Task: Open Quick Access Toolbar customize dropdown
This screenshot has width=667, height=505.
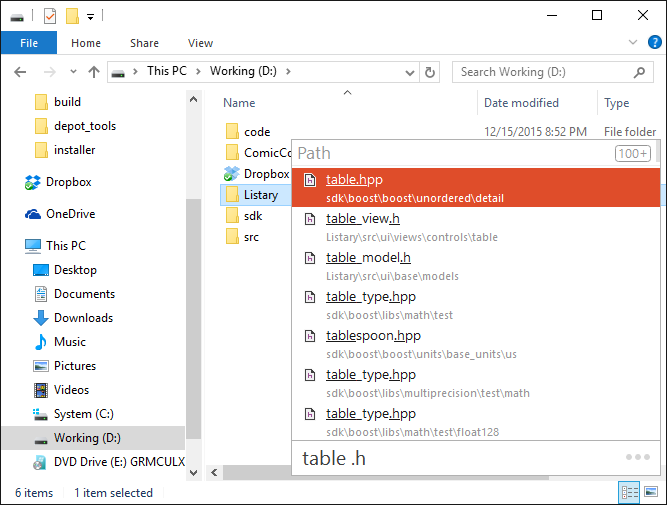Action: [91, 16]
